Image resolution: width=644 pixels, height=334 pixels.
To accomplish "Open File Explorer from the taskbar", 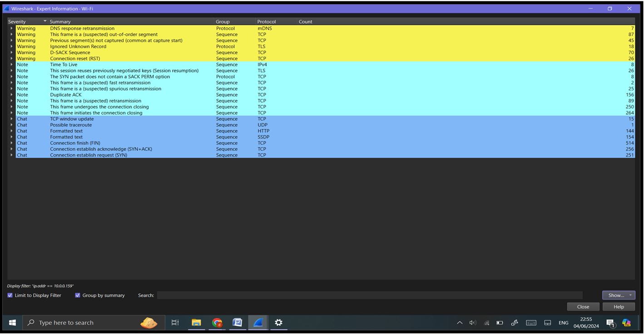I will tap(196, 323).
